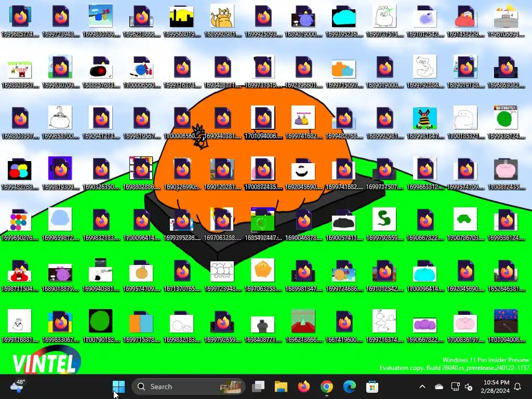Select the file labeled 1699724686
Screen dimensions: 532x399
coord(344,275)
